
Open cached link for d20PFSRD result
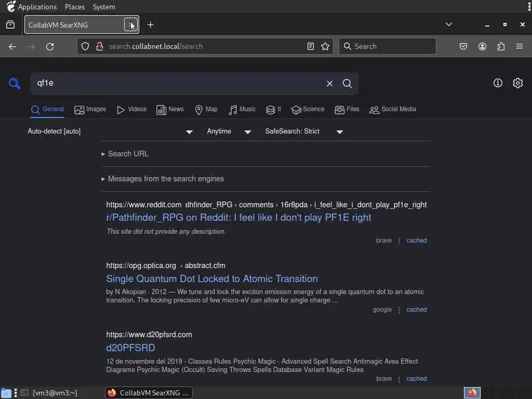pyautogui.click(x=416, y=379)
